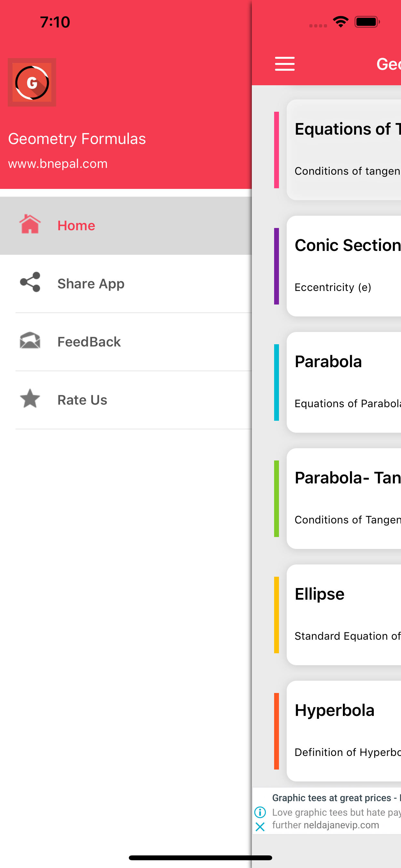The width and height of the screenshot is (401, 868).
Task: Select the Ellipse card
Action: pyautogui.click(x=344, y=615)
